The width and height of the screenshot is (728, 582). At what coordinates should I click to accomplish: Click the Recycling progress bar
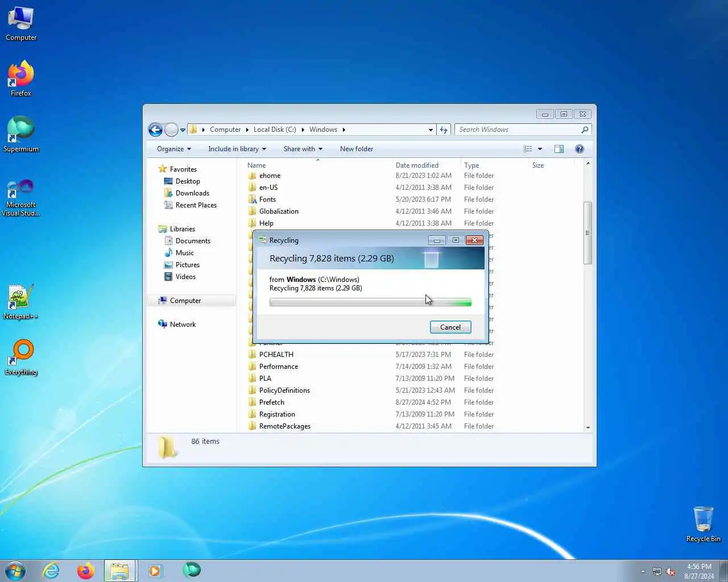click(370, 302)
